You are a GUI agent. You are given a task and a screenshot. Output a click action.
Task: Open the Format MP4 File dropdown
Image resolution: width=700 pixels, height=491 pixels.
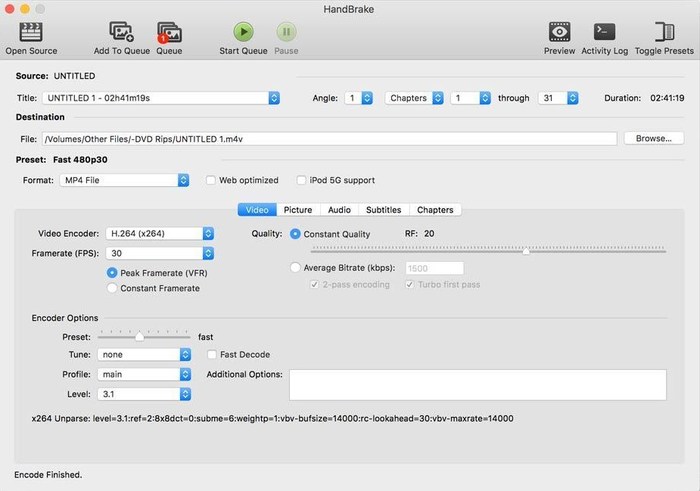[125, 180]
